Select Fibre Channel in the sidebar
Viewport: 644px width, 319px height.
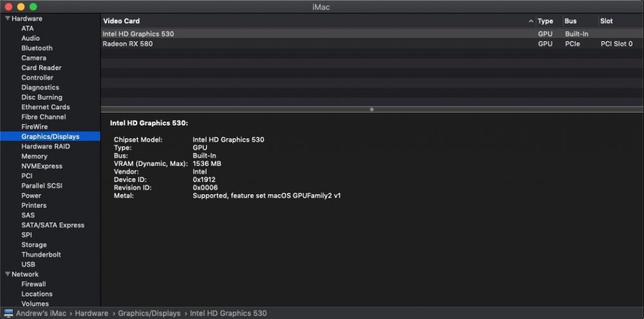44,117
